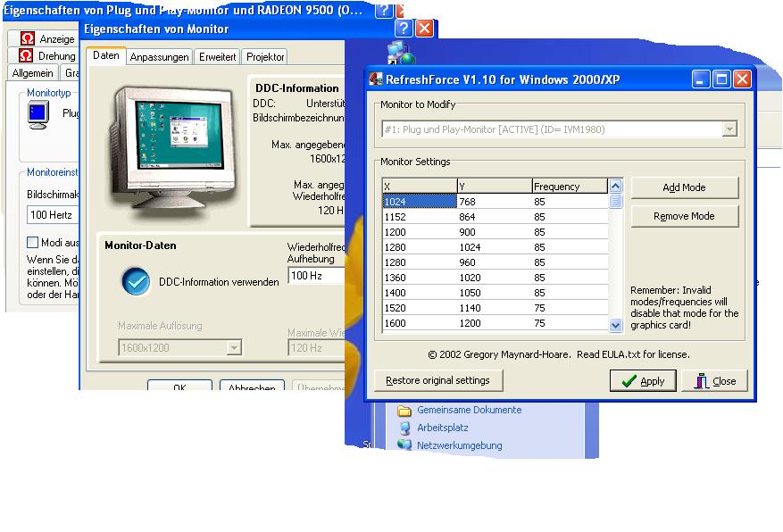Viewport: 783px width, 532px height.
Task: Close RefreshForce with the Close button
Action: pos(715,381)
